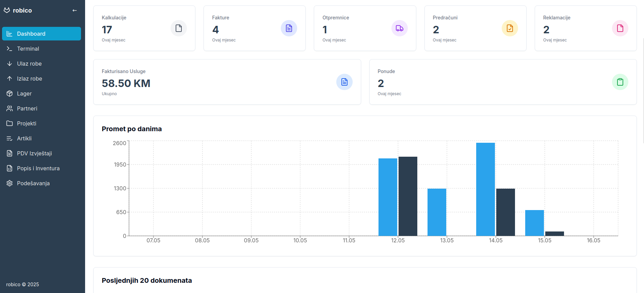The image size is (644, 293).
Task: Collapse sidebar with the left arrow icon
Action: [75, 11]
